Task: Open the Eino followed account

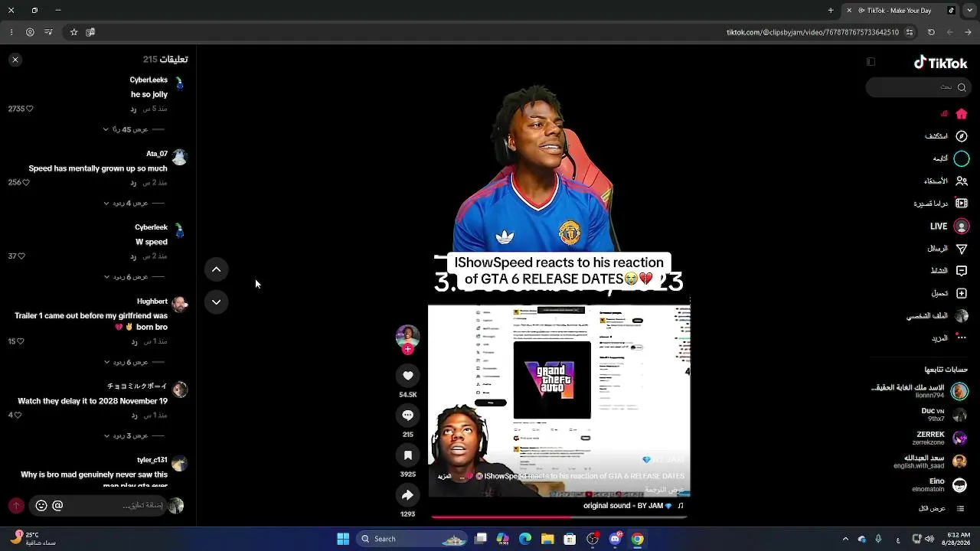Action: (939, 484)
